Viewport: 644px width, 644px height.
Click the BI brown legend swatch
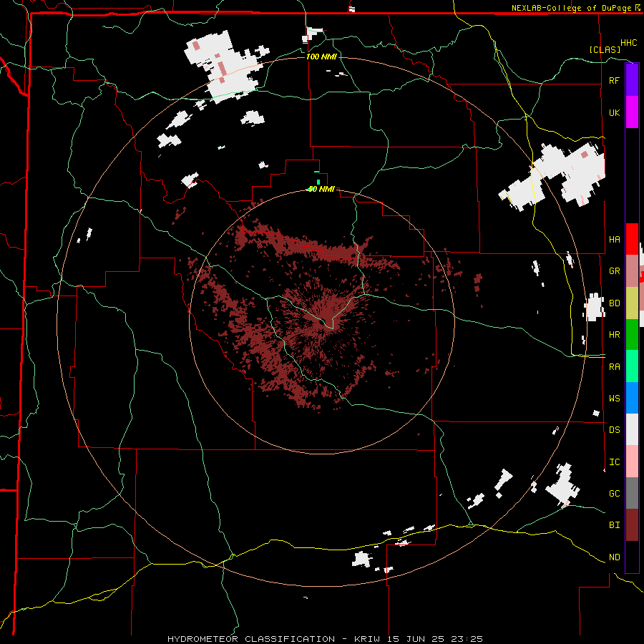point(632,525)
